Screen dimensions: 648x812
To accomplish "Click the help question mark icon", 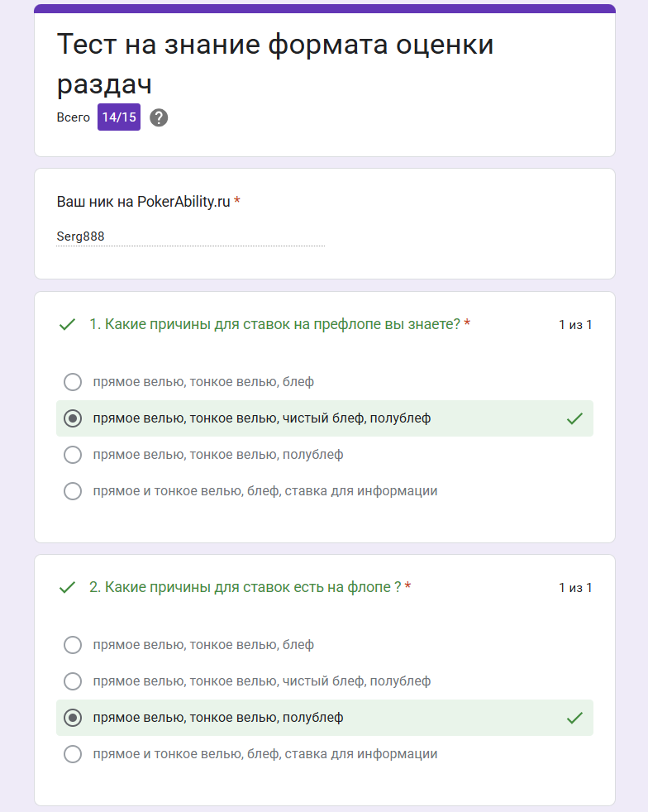I will [x=159, y=117].
